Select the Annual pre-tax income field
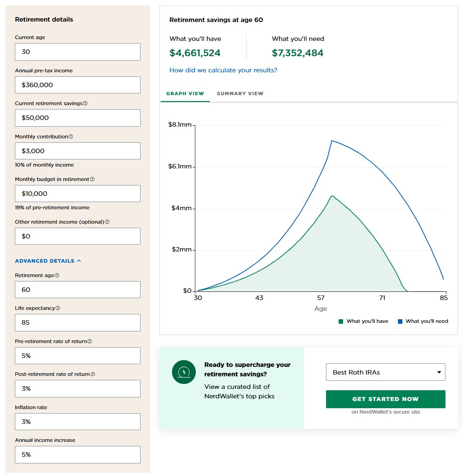The width and height of the screenshot is (463, 476). [x=77, y=84]
